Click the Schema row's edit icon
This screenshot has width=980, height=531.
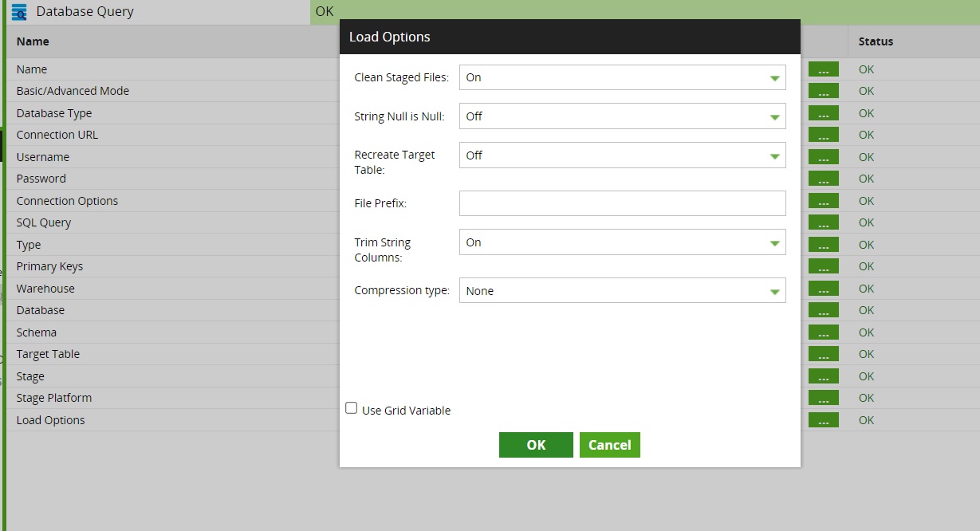(824, 332)
